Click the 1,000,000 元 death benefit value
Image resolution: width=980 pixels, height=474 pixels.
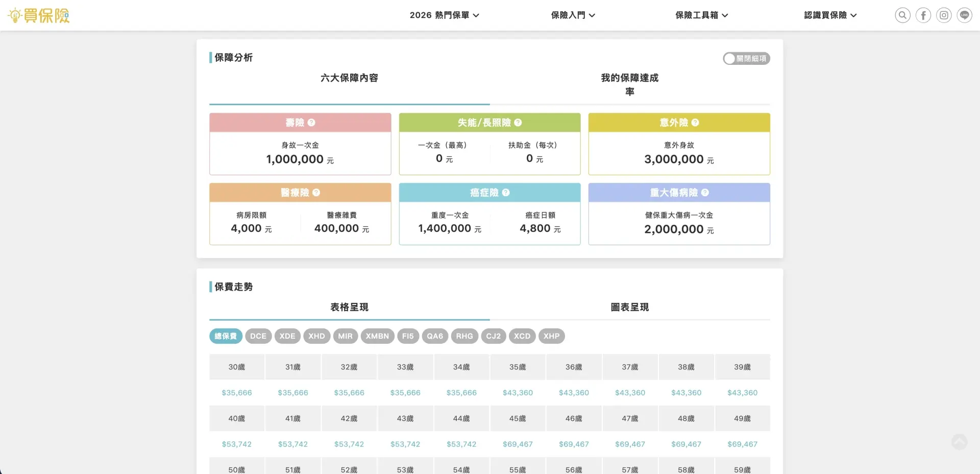(x=300, y=159)
